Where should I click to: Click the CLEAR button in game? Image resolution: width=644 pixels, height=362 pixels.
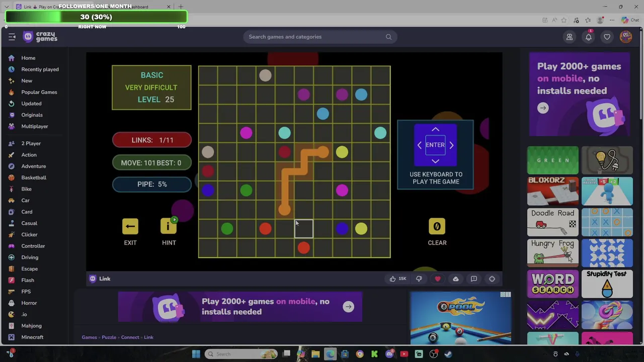click(x=437, y=227)
